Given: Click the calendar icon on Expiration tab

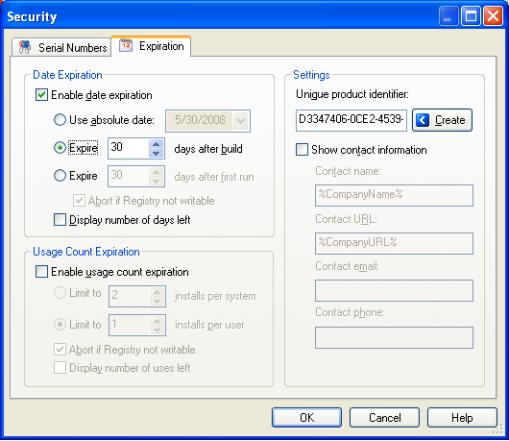Looking at the screenshot, I should pyautogui.click(x=126, y=45).
